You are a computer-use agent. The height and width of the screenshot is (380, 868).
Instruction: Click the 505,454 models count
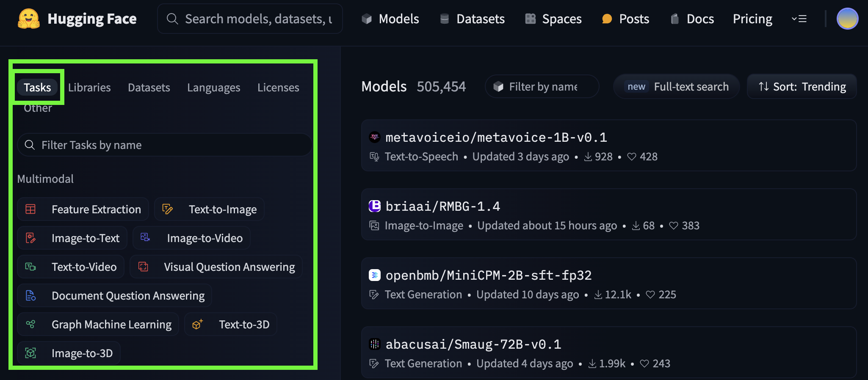[x=441, y=86]
